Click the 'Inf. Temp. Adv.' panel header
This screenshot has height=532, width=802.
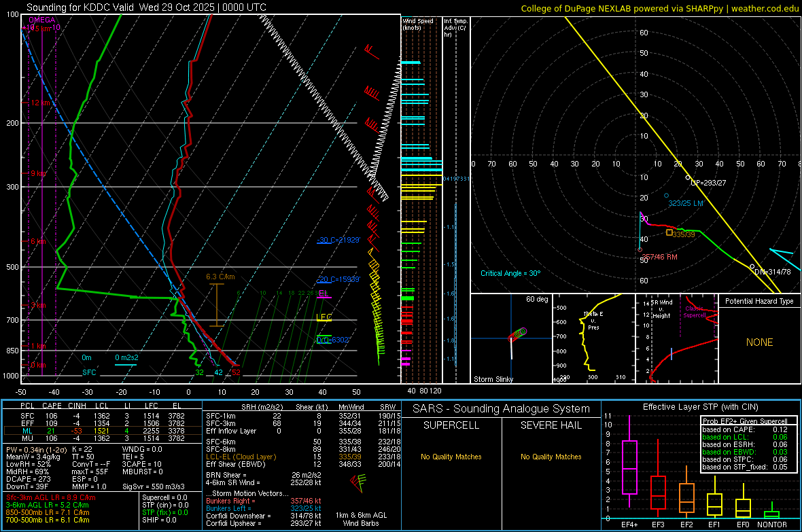[456, 28]
